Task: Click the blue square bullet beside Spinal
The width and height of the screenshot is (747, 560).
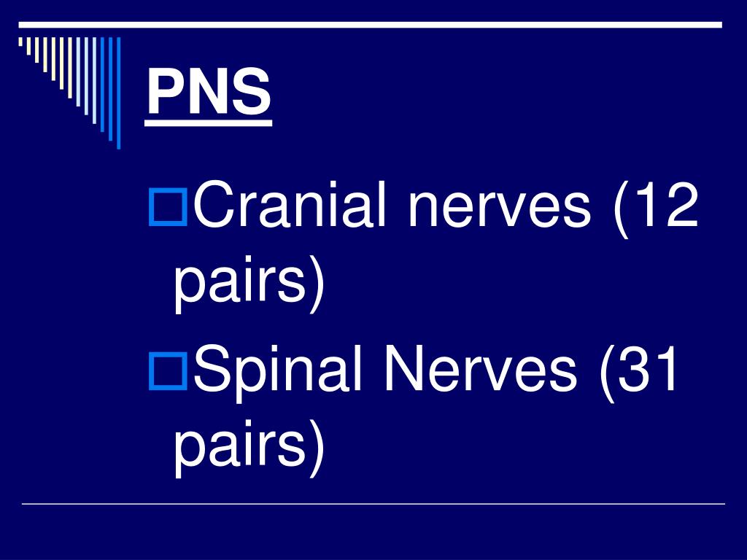Action: tap(168, 371)
